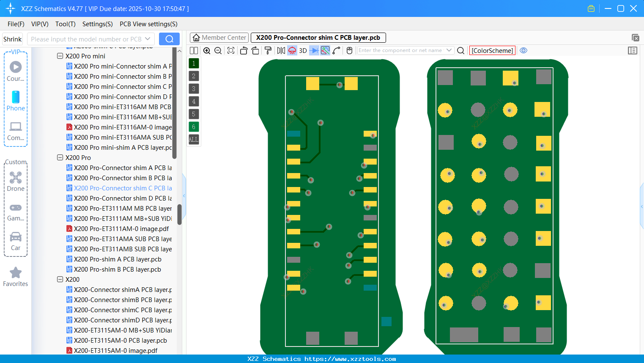Open the ColorScheme settings

(x=492, y=50)
